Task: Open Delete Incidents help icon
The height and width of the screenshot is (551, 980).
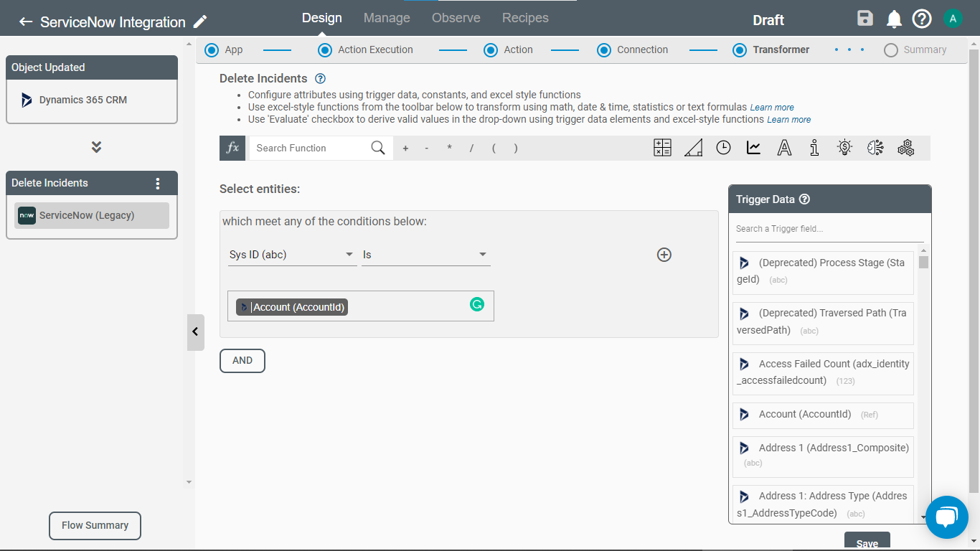Action: pyautogui.click(x=321, y=79)
